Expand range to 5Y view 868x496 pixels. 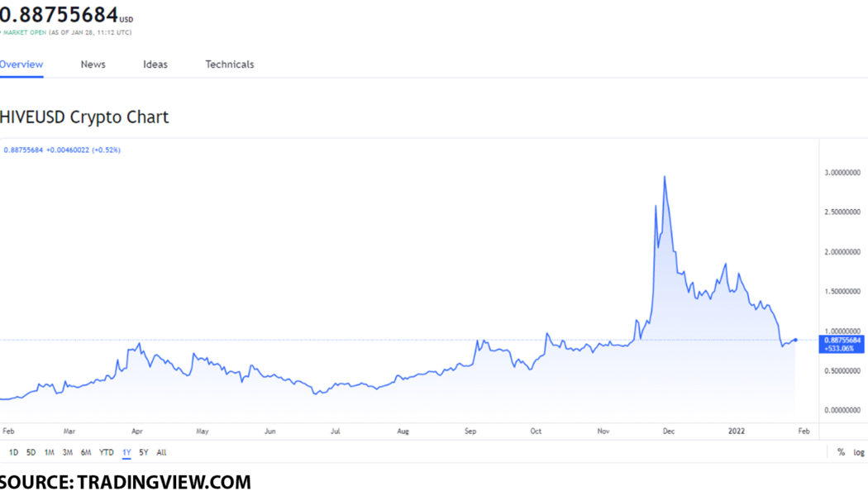[141, 452]
